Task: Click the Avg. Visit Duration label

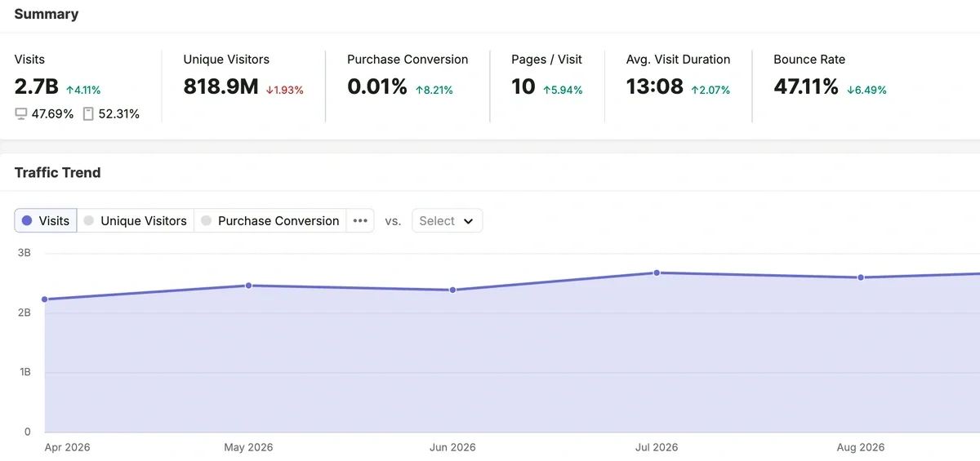Action: [x=678, y=60]
